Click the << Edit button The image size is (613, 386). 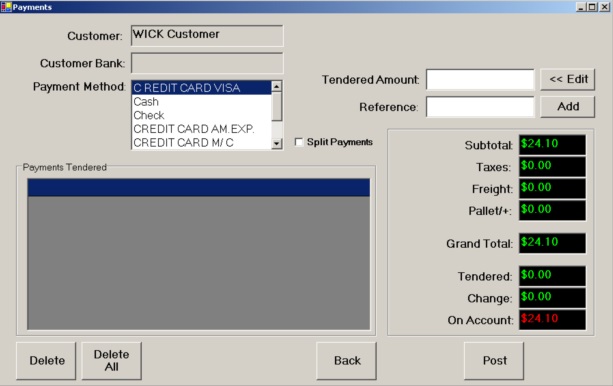tap(568, 79)
